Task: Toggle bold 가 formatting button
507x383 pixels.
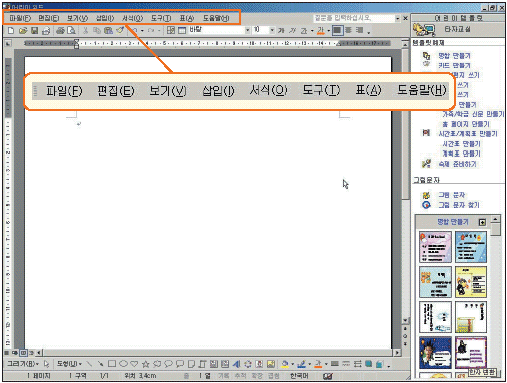Action: tap(281, 31)
